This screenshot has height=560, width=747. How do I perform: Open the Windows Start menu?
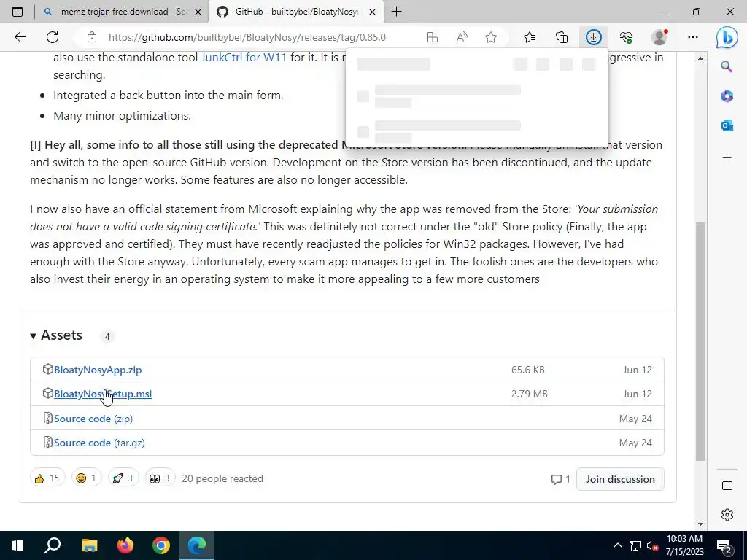click(18, 545)
